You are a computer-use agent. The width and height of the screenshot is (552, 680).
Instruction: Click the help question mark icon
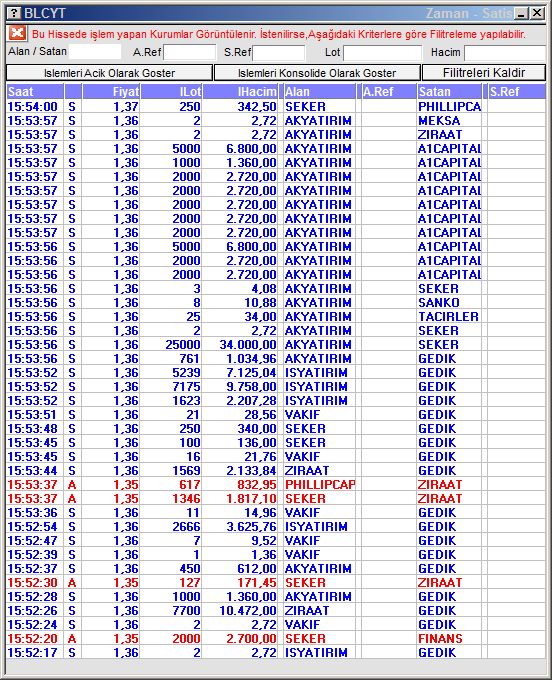click(x=14, y=13)
